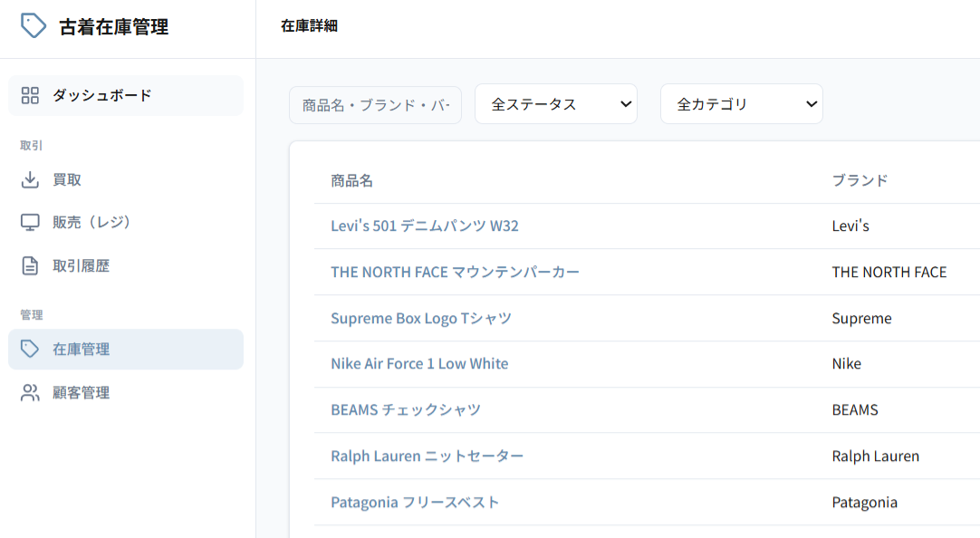Click the 取引履歴 document icon
The height and width of the screenshot is (538, 980).
(x=30, y=265)
